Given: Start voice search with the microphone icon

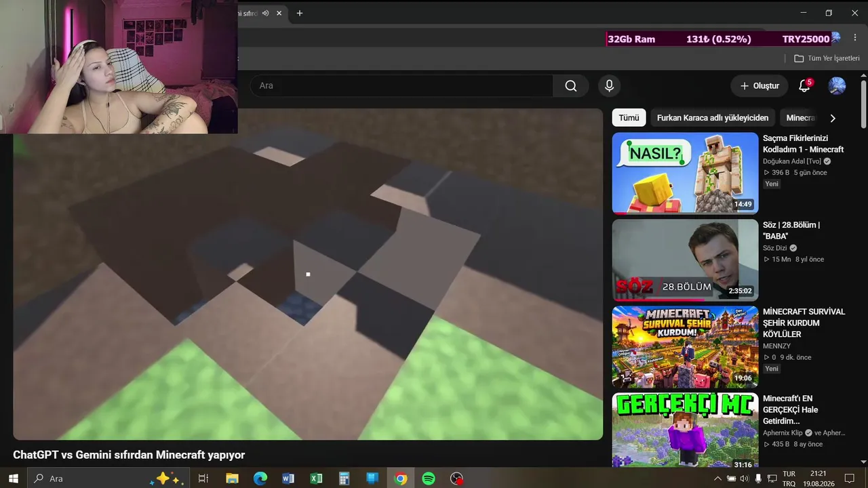Looking at the screenshot, I should click(609, 86).
